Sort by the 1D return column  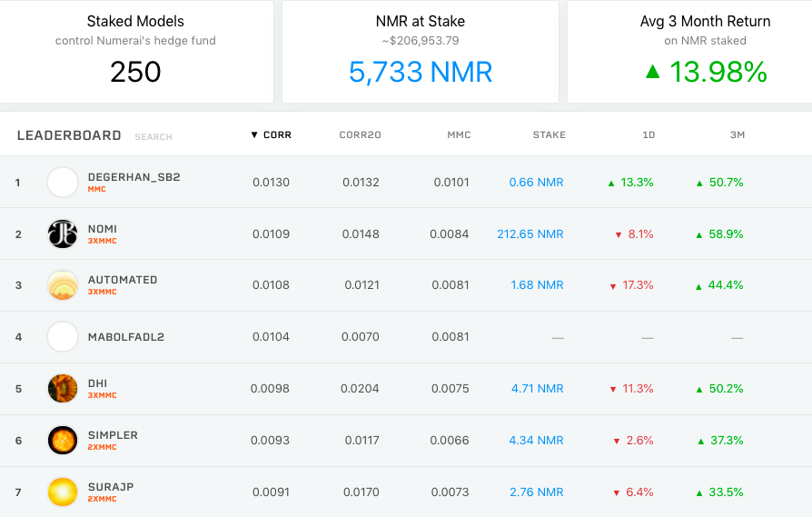pyautogui.click(x=649, y=134)
